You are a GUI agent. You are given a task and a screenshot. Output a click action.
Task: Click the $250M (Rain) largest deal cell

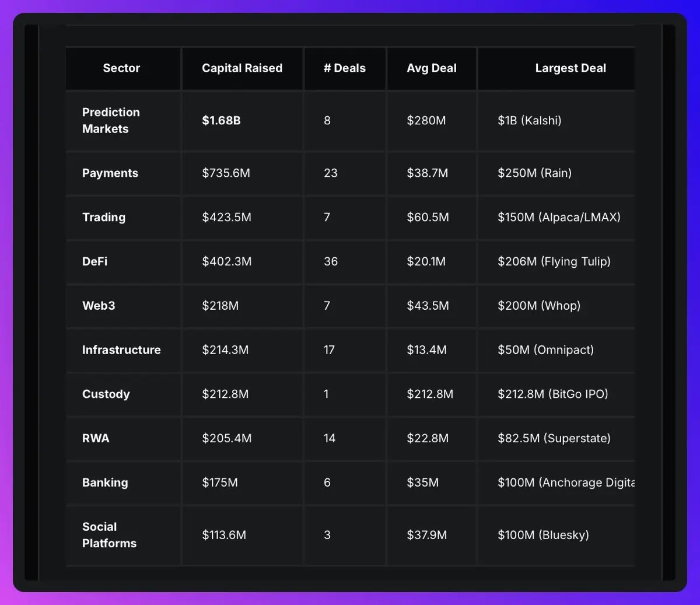pyautogui.click(x=534, y=173)
